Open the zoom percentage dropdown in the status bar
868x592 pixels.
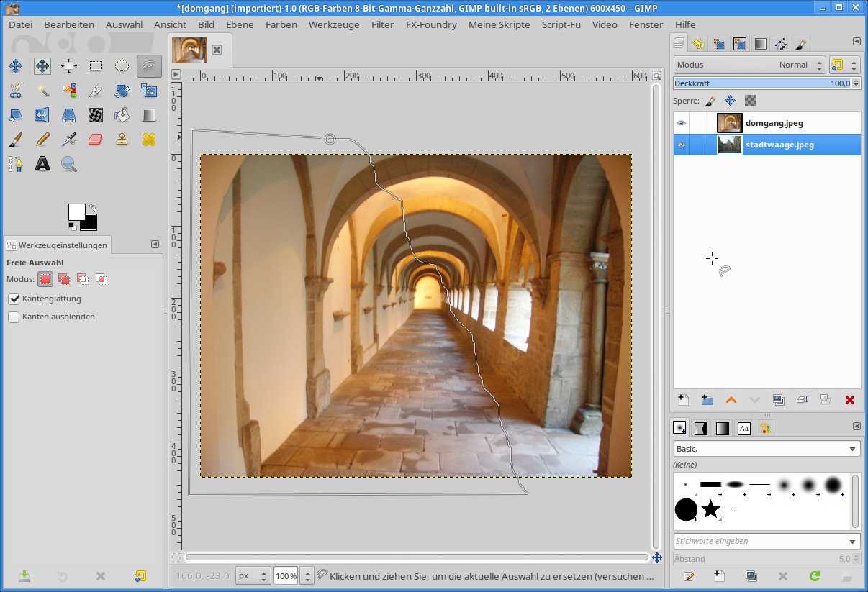click(x=307, y=576)
